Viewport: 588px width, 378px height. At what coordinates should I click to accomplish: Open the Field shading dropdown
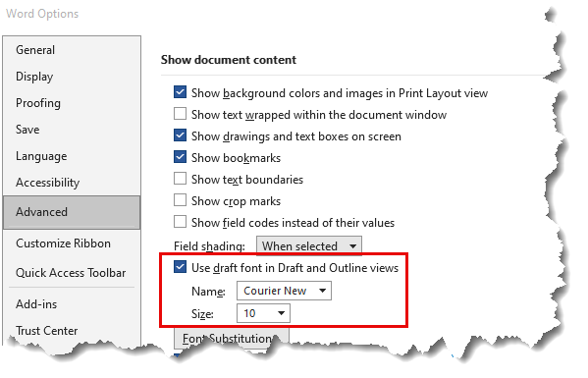309,246
